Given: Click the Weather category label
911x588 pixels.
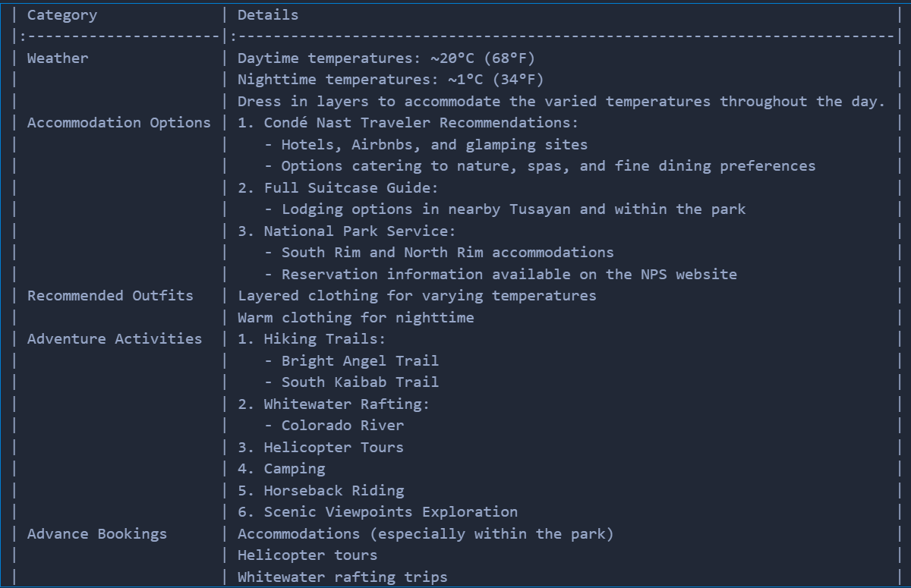Looking at the screenshot, I should [58, 58].
